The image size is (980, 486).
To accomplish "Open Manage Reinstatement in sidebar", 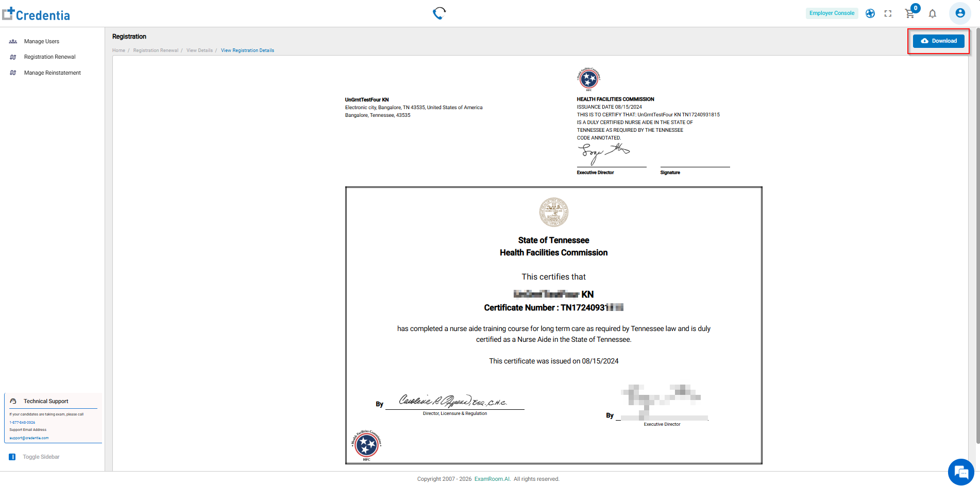I will (52, 73).
